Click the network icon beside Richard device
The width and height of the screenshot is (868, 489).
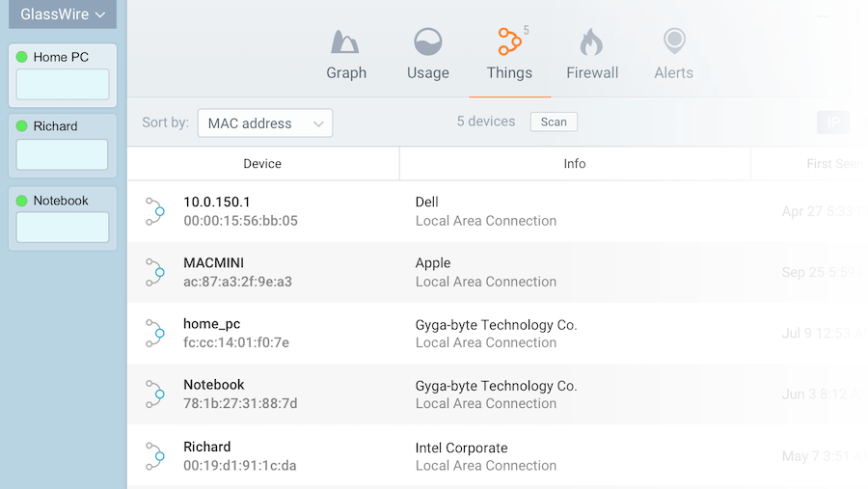tap(155, 456)
